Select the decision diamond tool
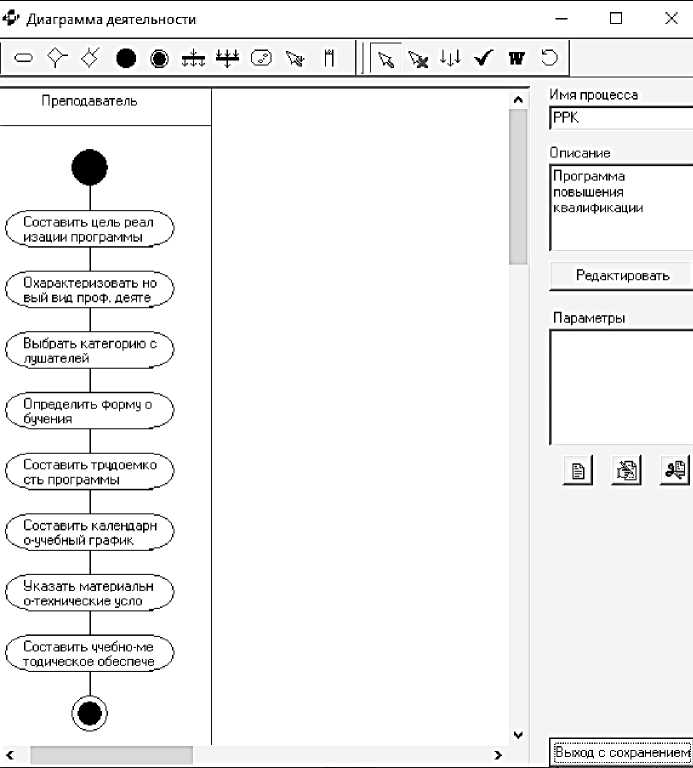 57,58
